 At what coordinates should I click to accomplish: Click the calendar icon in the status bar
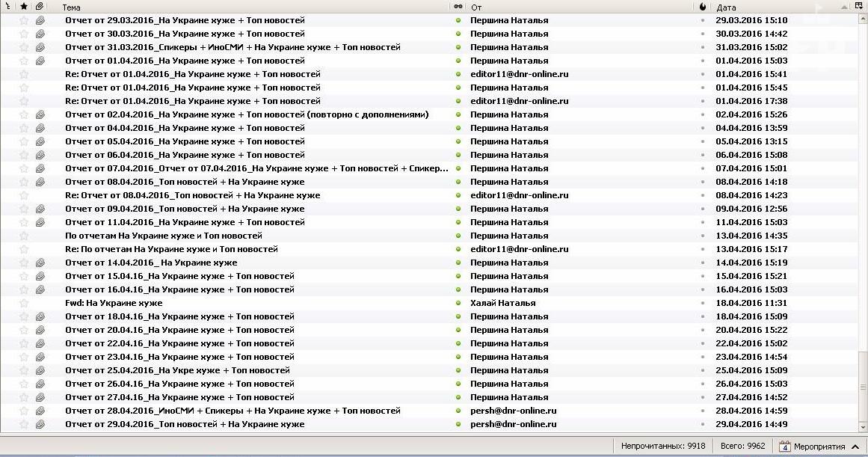[x=784, y=447]
